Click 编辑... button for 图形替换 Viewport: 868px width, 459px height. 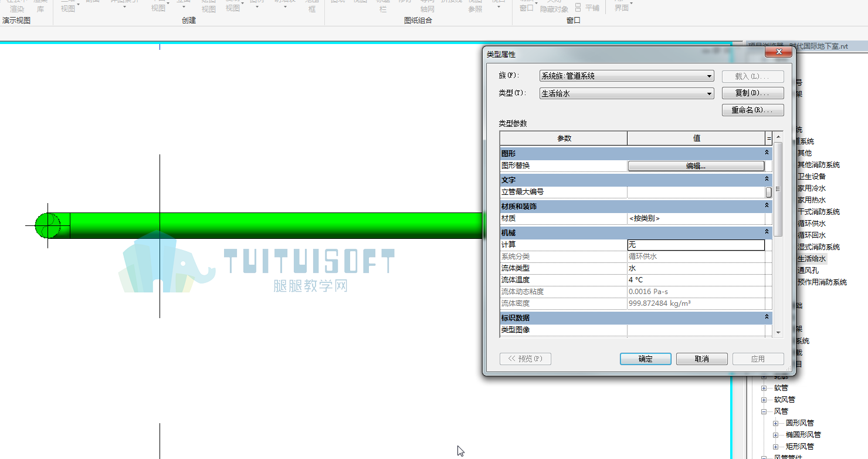tap(696, 166)
